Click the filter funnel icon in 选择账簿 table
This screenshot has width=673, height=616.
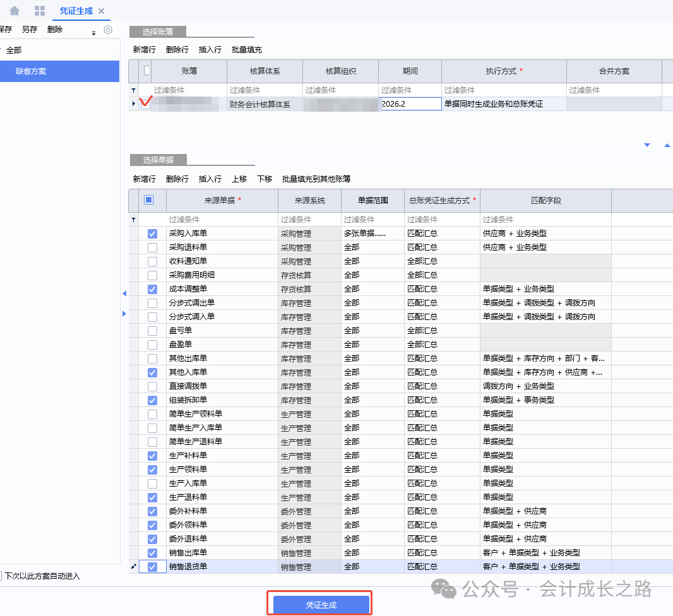[133, 91]
